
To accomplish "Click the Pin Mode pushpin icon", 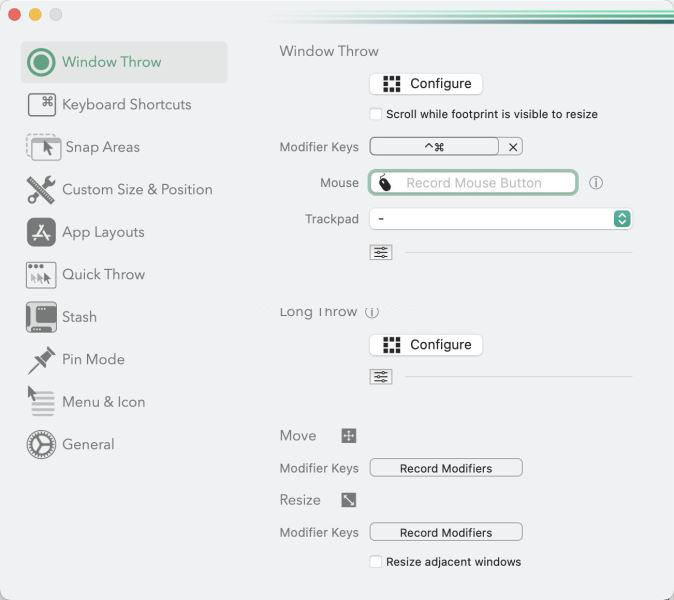I will pos(42,360).
